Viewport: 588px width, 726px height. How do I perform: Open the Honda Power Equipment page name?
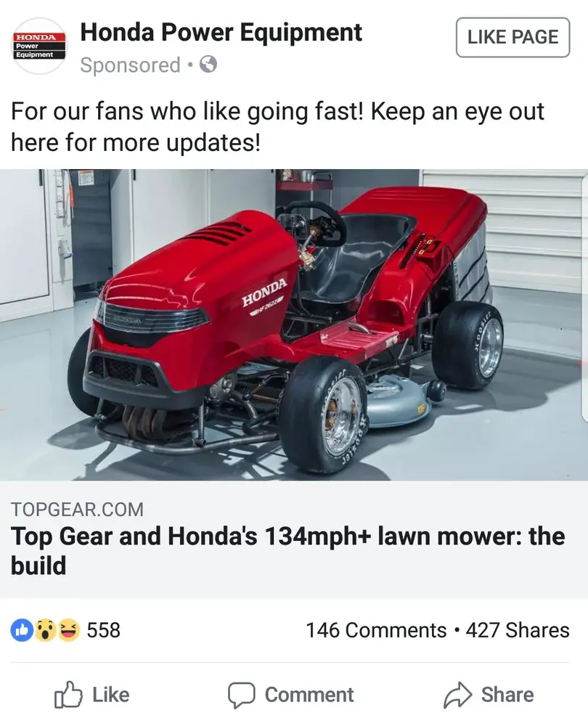point(221,33)
